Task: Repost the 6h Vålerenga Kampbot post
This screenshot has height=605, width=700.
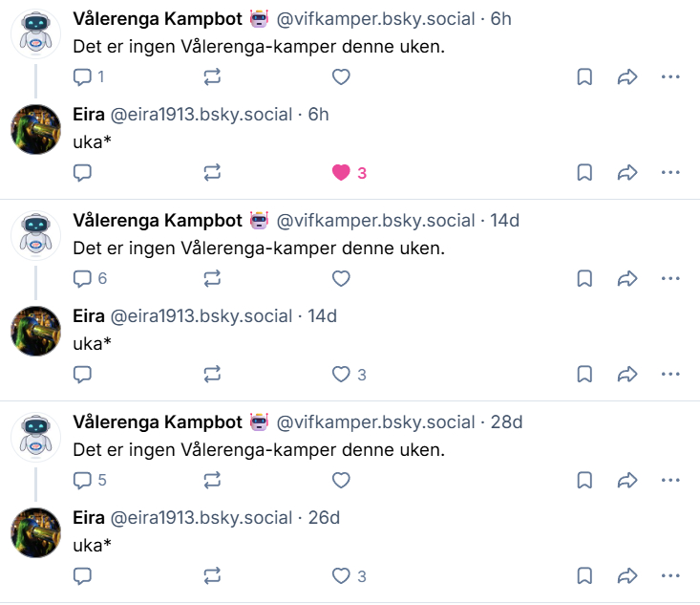Action: click(x=212, y=77)
